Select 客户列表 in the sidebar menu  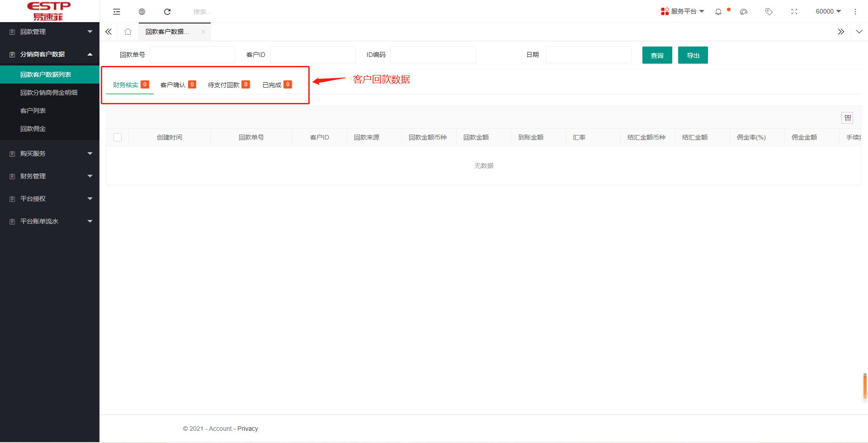[x=33, y=111]
